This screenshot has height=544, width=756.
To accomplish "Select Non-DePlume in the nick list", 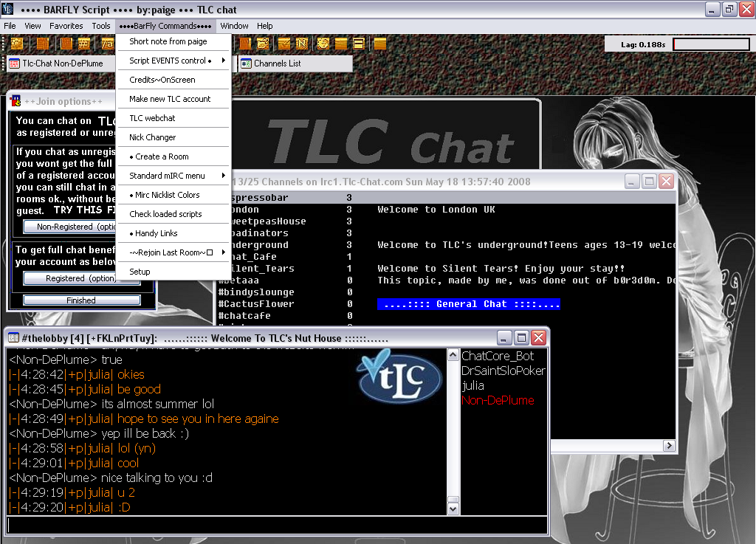I will click(498, 400).
